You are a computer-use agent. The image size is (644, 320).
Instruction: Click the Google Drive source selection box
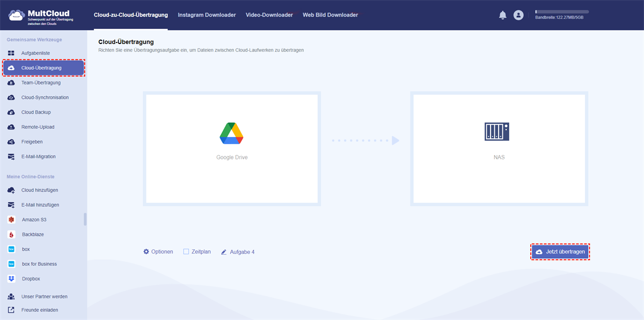232,149
